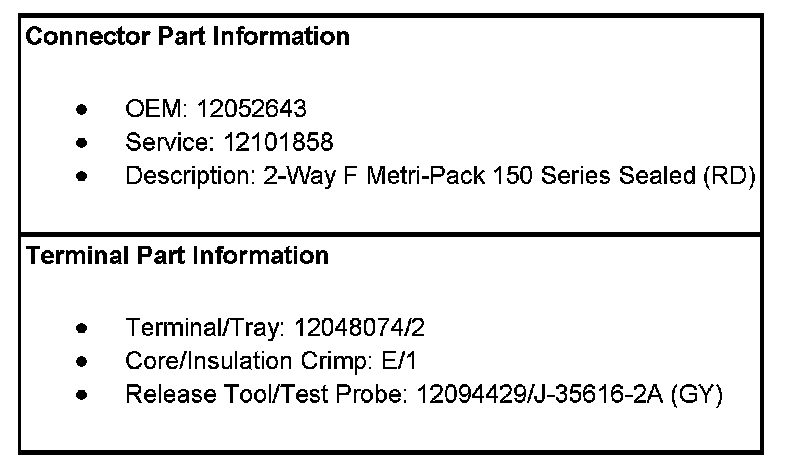
Task: Click the bullet beside Description
Action: (x=82, y=177)
